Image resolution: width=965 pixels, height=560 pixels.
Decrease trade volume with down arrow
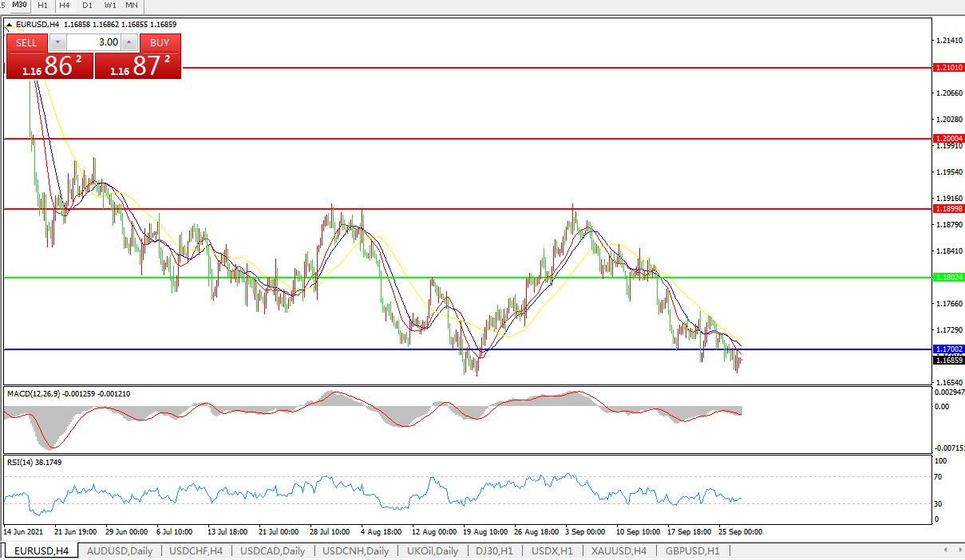(x=58, y=42)
